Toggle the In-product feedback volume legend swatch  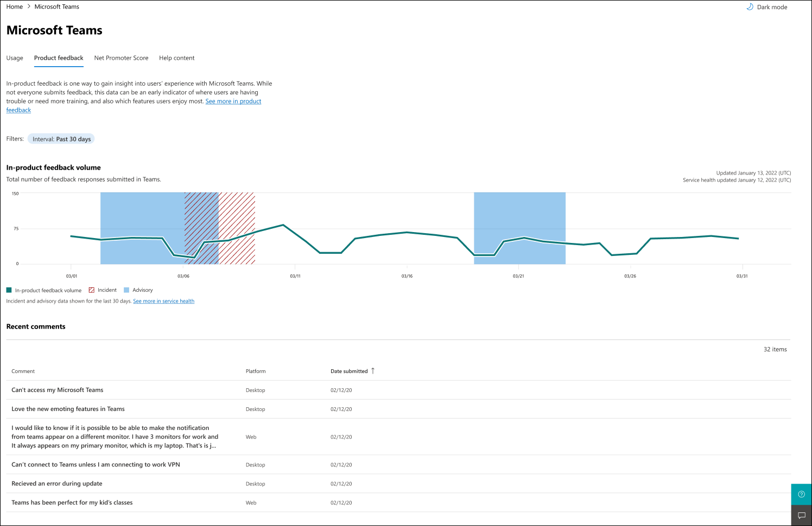pos(9,290)
